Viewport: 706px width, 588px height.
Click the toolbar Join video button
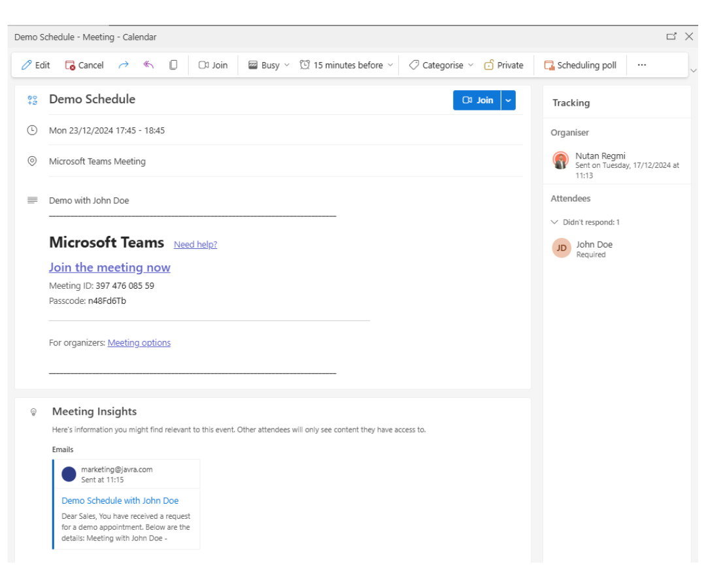coord(213,65)
